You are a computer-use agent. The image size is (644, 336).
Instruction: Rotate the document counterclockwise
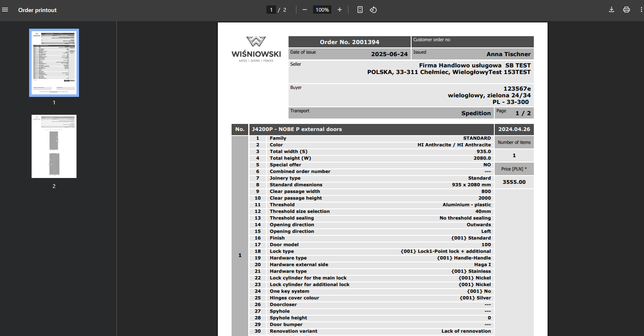tap(373, 10)
